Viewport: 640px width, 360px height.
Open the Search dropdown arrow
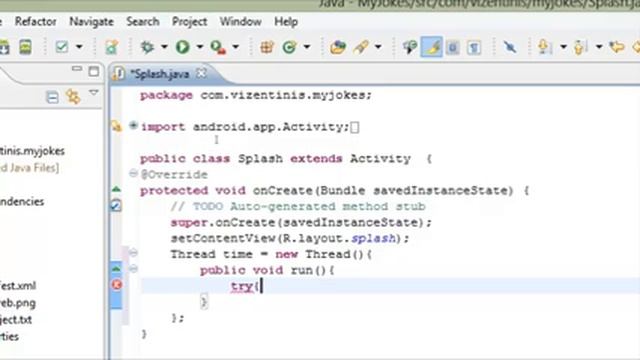[x=378, y=47]
